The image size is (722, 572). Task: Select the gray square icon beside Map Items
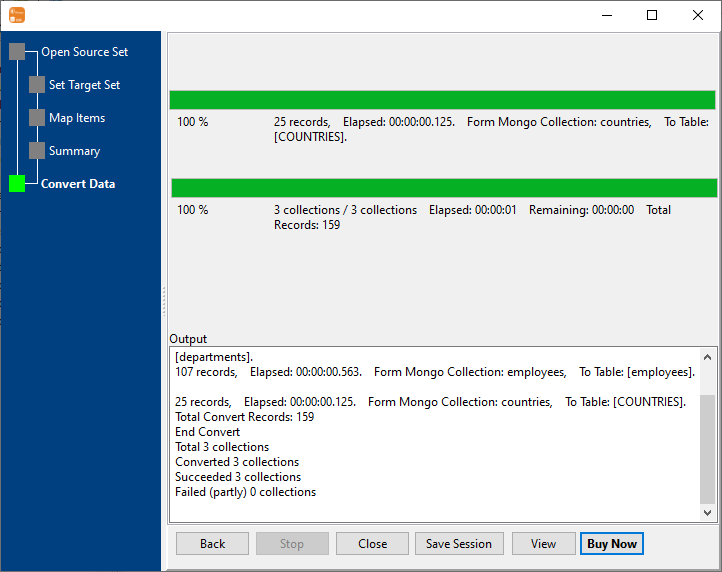[37, 118]
